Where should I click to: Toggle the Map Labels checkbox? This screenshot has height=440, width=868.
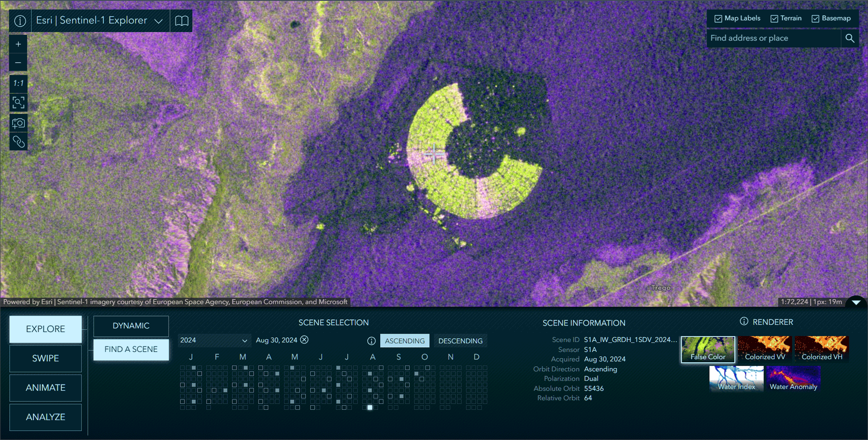click(718, 19)
